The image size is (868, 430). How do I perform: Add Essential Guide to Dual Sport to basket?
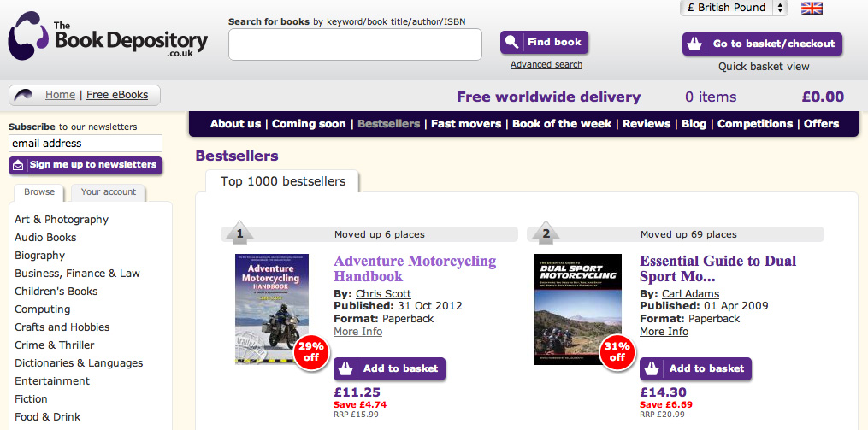(695, 368)
